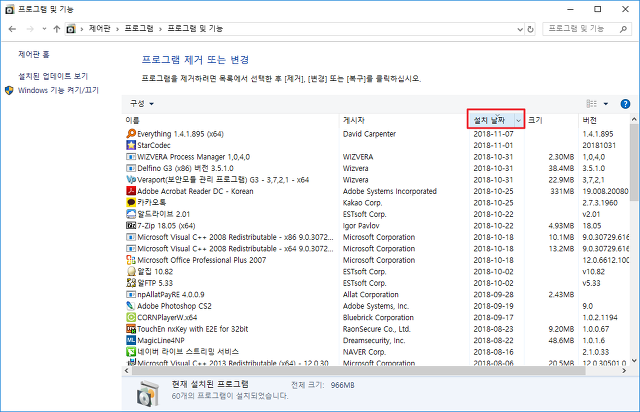Select the Igor Pavlov publisher cell
Image resolution: width=640 pixels, height=412 pixels.
tap(361, 225)
